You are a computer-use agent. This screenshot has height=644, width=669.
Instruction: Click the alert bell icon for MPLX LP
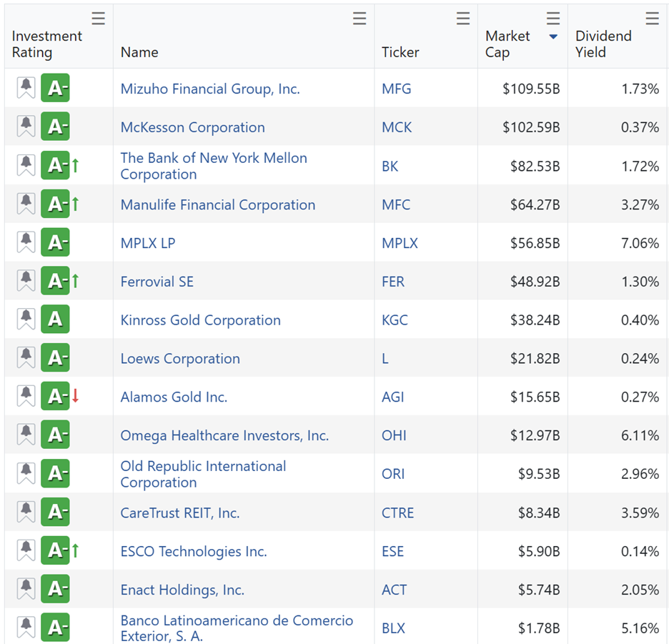26,243
